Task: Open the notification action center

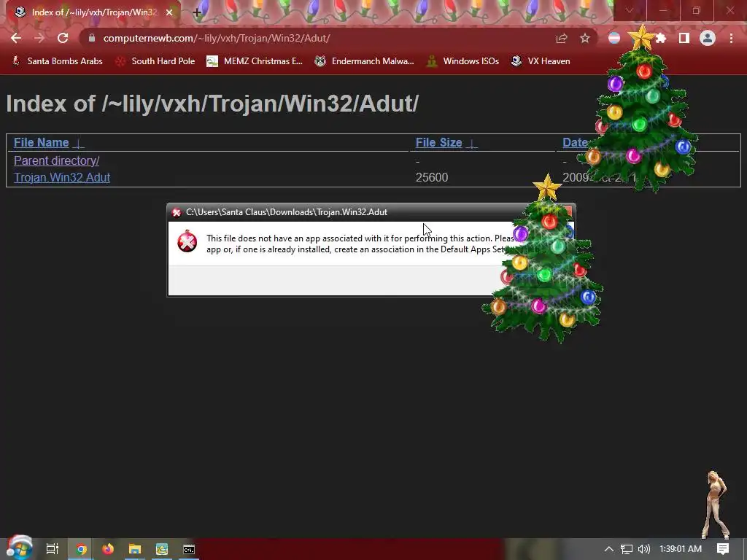Action: coord(723,549)
